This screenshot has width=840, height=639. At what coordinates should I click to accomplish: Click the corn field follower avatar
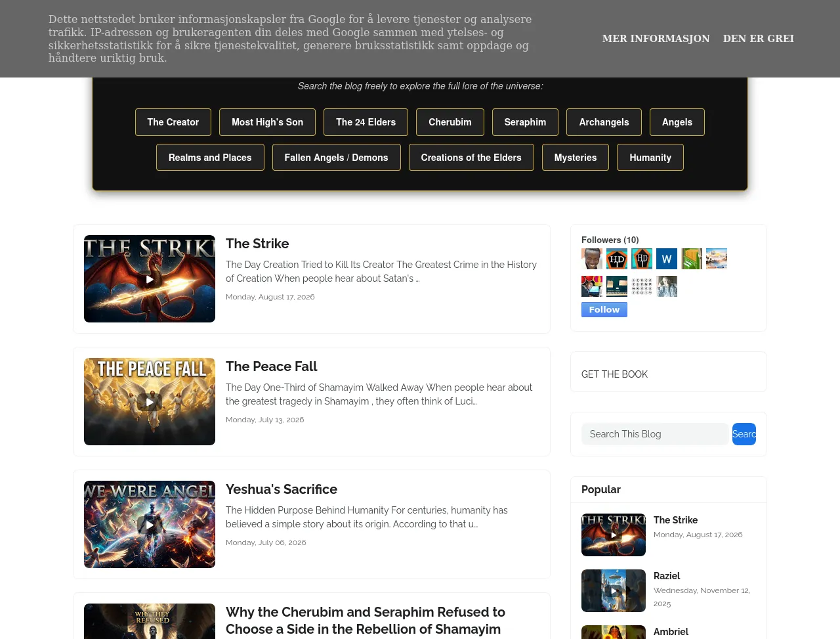[x=692, y=259]
